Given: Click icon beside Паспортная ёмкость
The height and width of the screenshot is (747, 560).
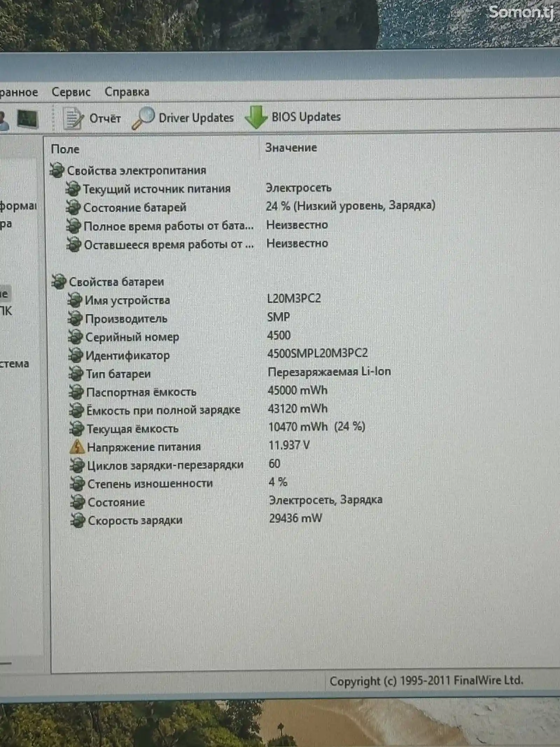Looking at the screenshot, I should 76,392.
